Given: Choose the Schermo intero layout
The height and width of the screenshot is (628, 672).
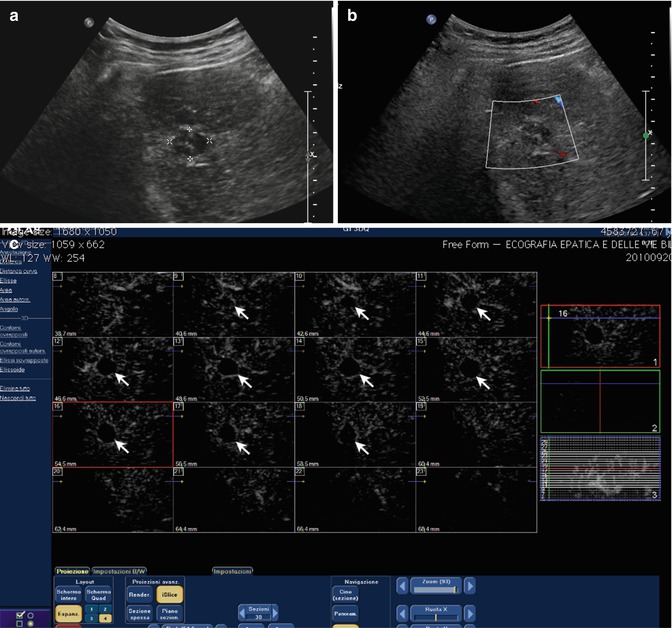Looking at the screenshot, I should (69, 593).
